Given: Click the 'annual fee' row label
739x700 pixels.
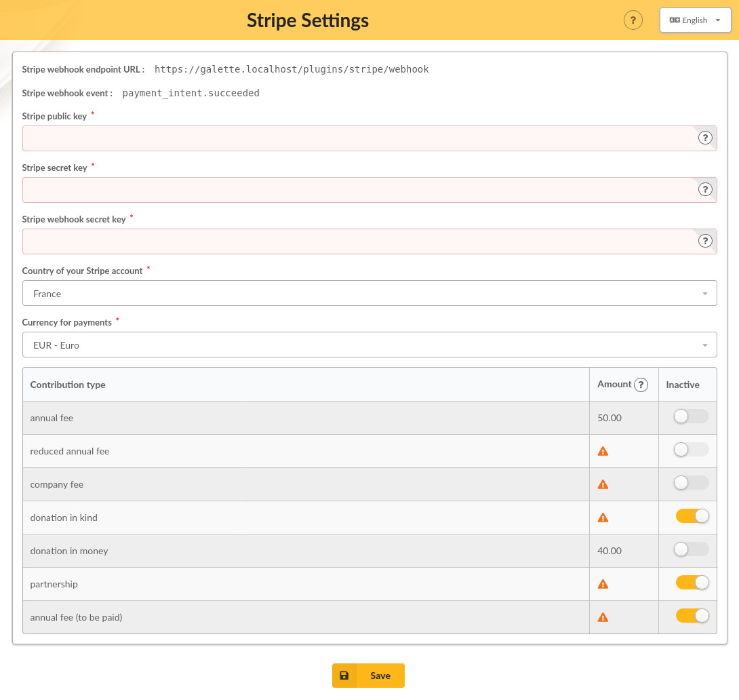Looking at the screenshot, I should coord(52,418).
